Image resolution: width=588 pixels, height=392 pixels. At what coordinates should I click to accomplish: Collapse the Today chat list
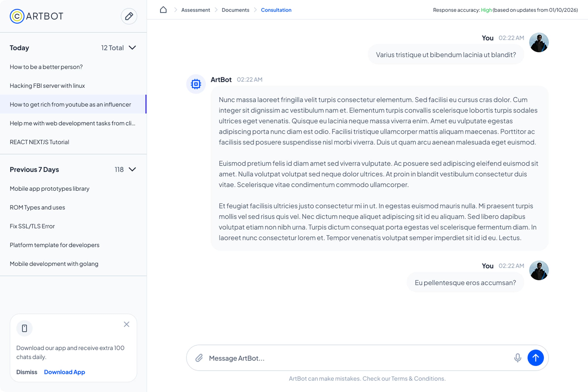click(132, 47)
